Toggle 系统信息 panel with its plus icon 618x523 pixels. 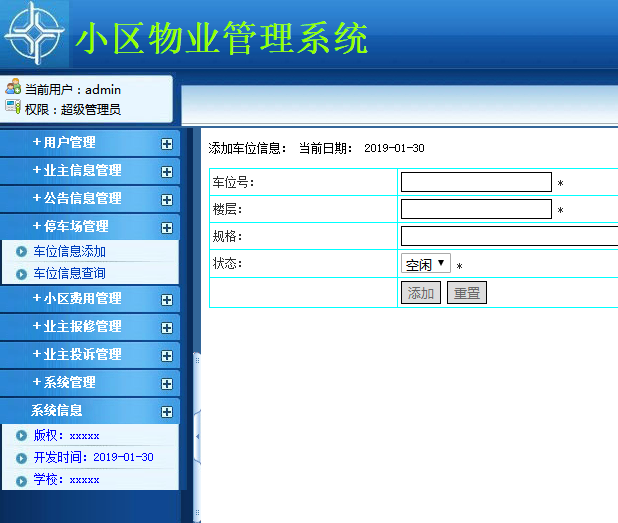point(167,412)
